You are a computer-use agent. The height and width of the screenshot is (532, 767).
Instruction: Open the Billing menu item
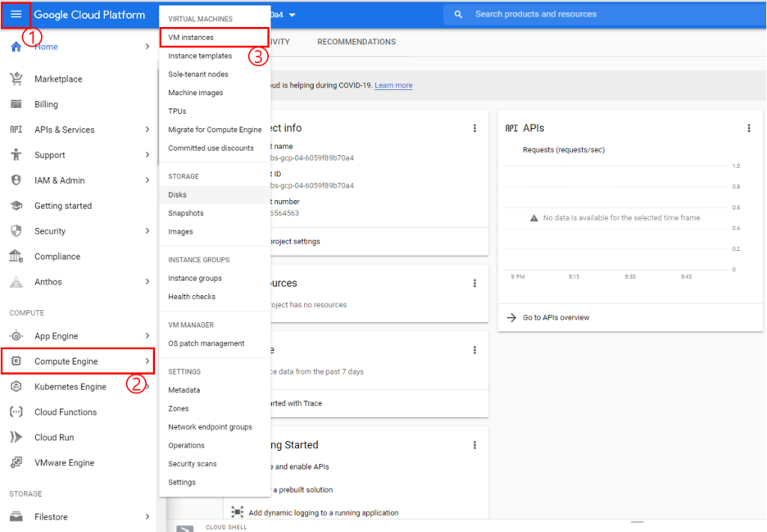click(x=47, y=104)
